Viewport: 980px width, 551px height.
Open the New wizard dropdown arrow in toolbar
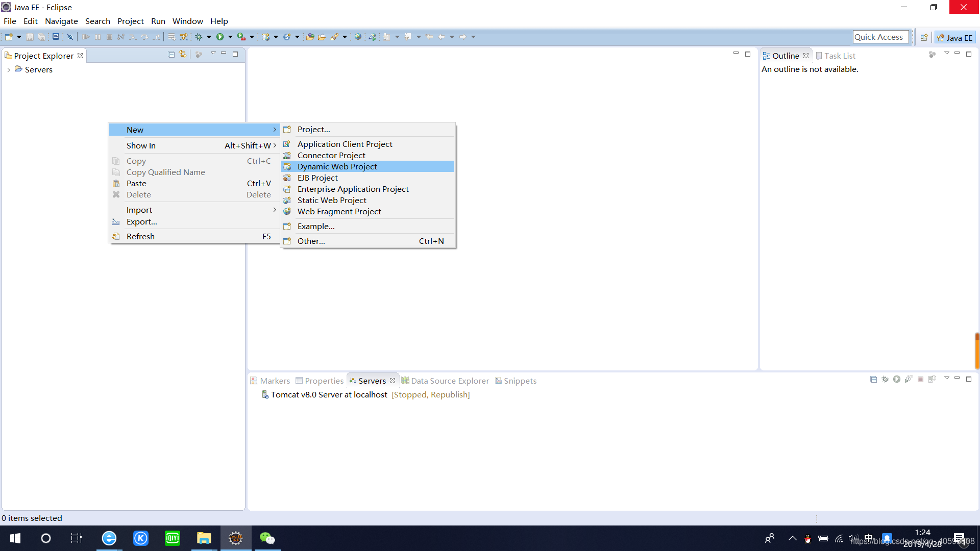(x=19, y=37)
